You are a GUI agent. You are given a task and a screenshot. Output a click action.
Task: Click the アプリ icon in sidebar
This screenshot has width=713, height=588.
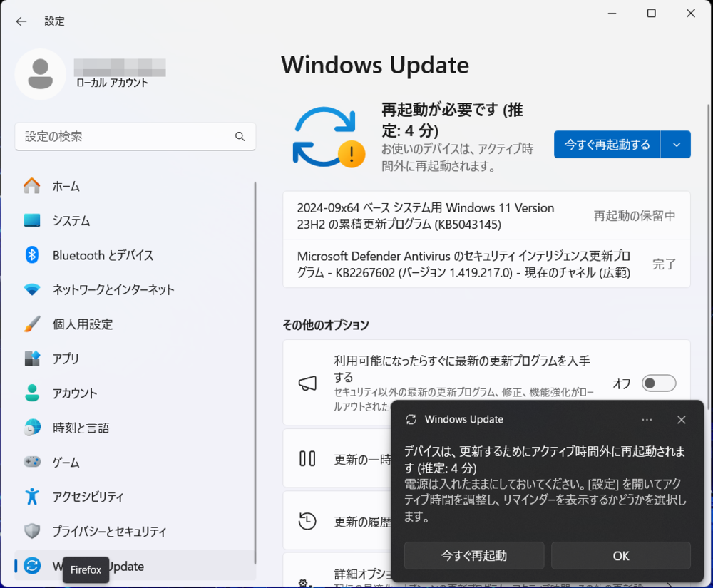tap(32, 359)
